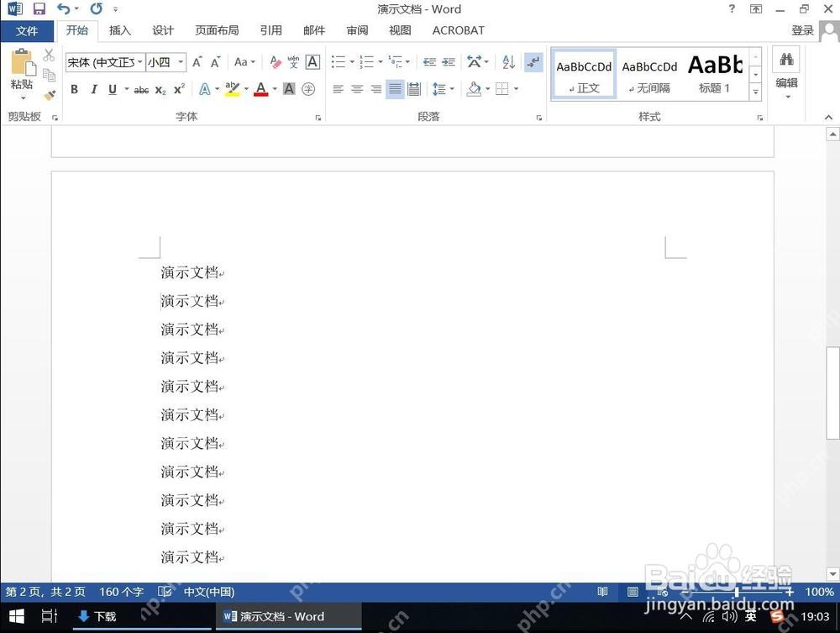Align text to the left

click(x=338, y=89)
